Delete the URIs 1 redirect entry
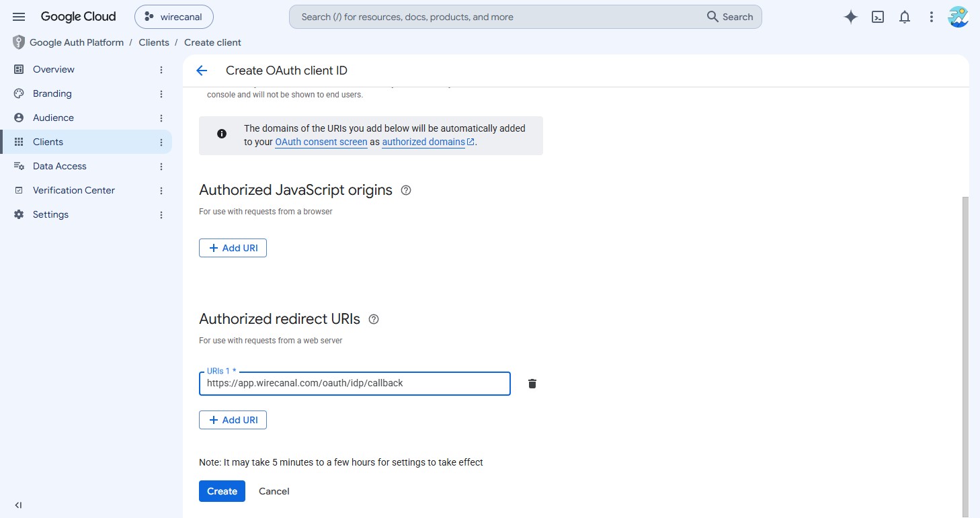 (x=532, y=384)
